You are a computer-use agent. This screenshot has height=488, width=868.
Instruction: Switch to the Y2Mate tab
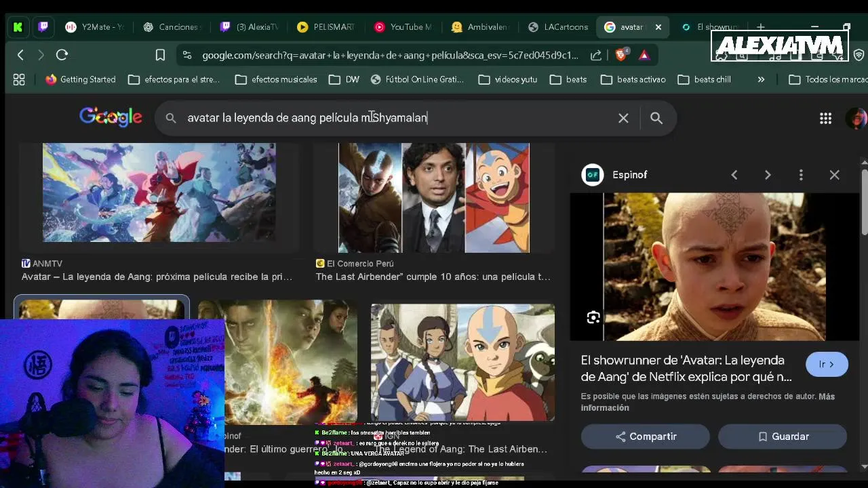click(x=96, y=27)
